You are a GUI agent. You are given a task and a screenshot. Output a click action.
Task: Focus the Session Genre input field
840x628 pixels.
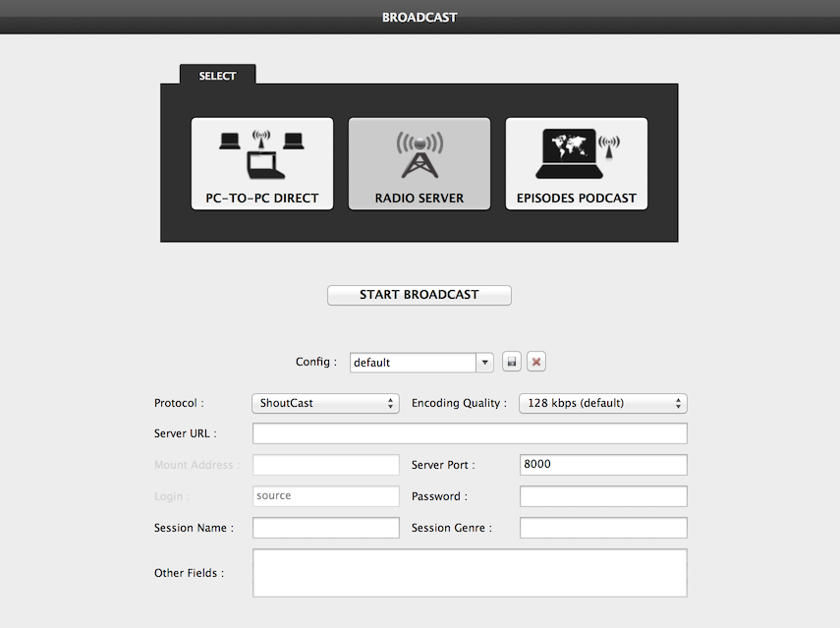click(x=603, y=528)
